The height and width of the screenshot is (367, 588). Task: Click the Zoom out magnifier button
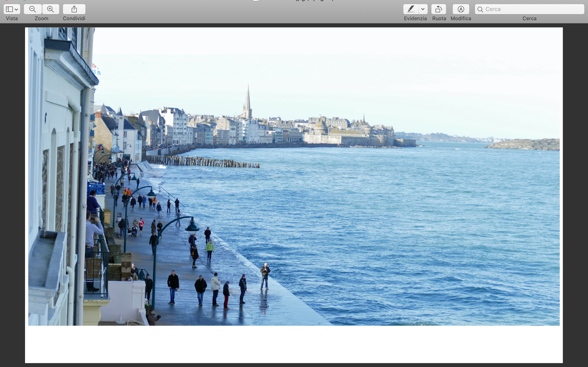tap(33, 9)
